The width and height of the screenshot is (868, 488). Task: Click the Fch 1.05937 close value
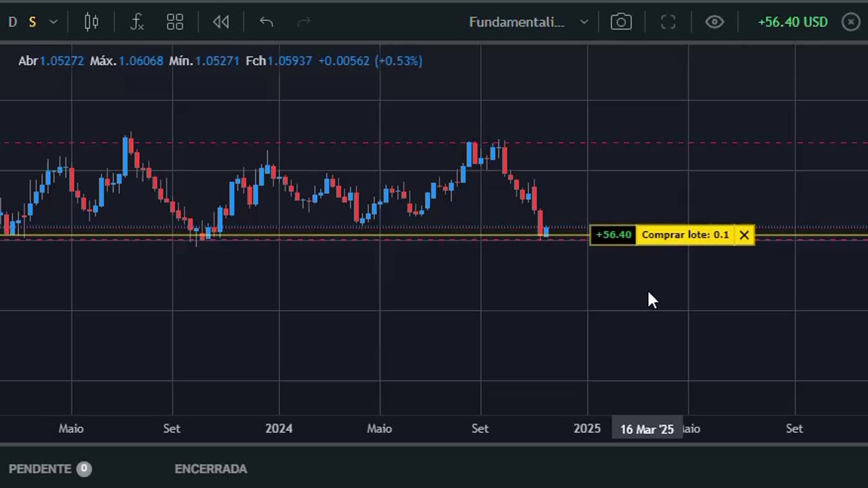(279, 61)
